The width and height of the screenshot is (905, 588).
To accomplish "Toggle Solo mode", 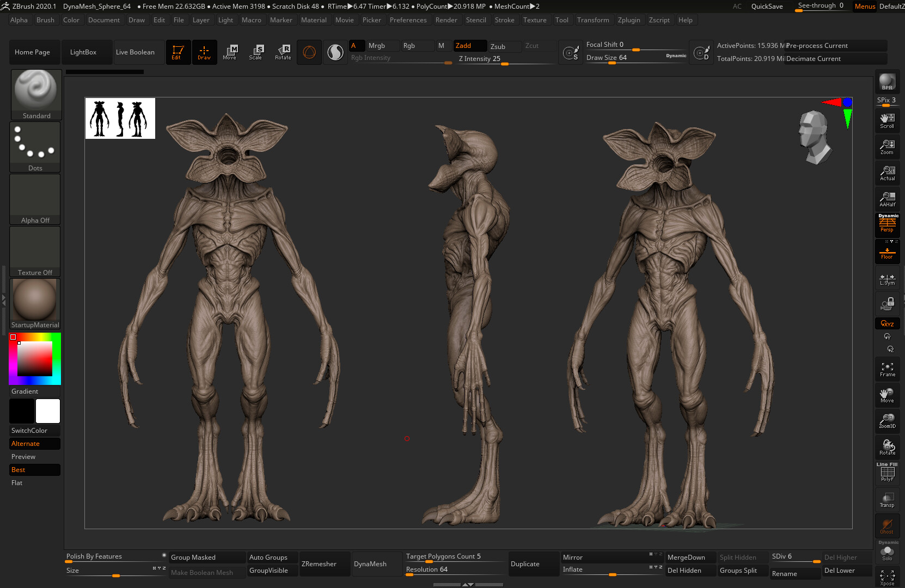I will [x=887, y=552].
